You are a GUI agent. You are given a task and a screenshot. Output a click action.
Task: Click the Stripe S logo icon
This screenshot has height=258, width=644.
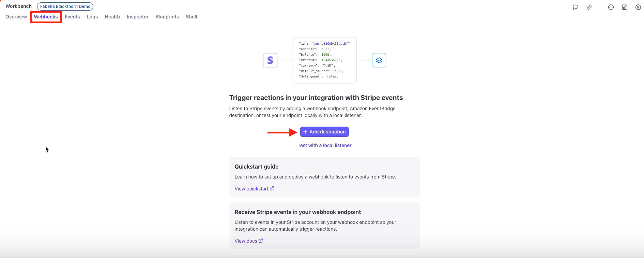[270, 60]
